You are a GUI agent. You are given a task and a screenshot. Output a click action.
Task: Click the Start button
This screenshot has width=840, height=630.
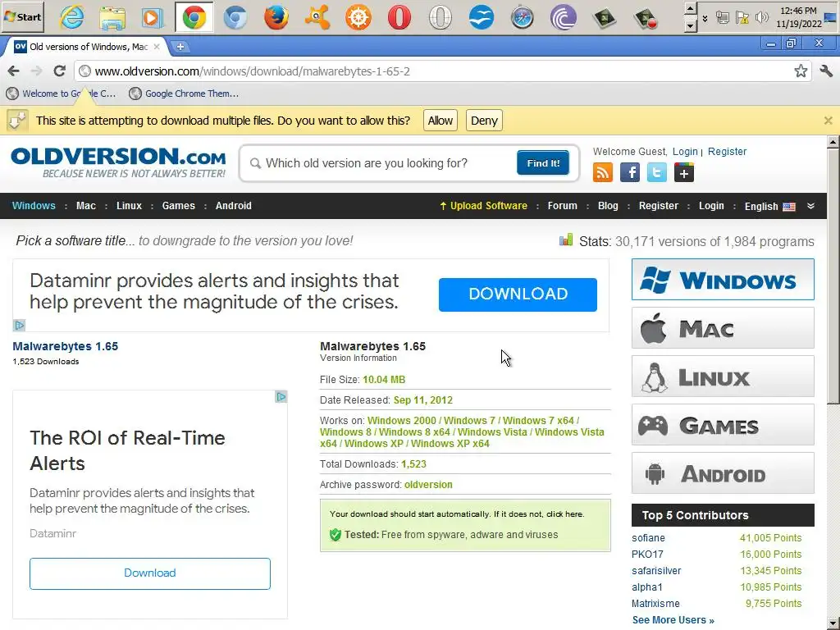pyautogui.click(x=22, y=17)
